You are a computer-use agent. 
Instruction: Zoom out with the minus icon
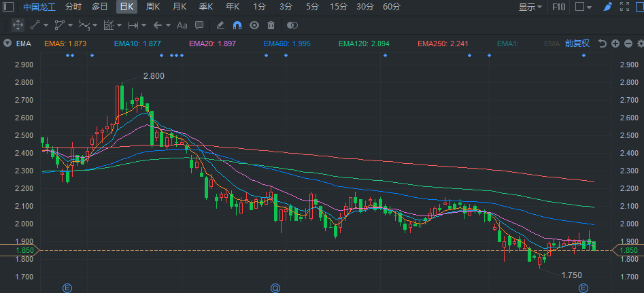click(x=628, y=44)
